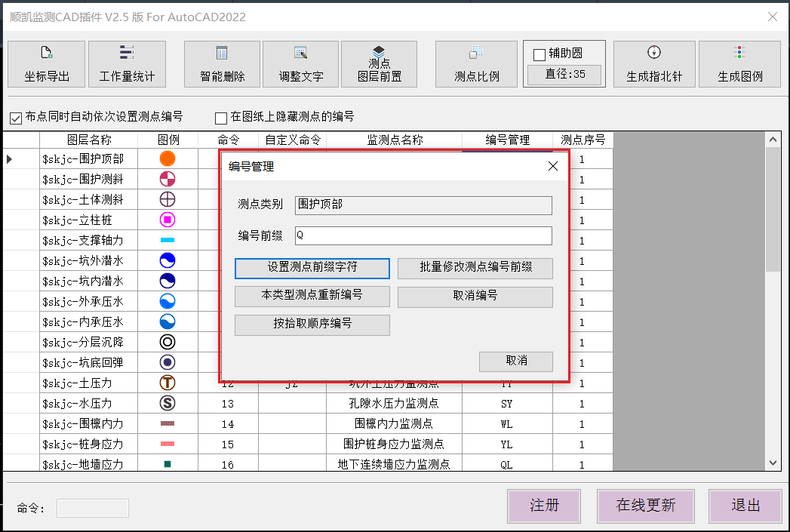The height and width of the screenshot is (532, 790).
Task: Check 在图纸上隐藏测点的编号 option
Action: point(221,118)
